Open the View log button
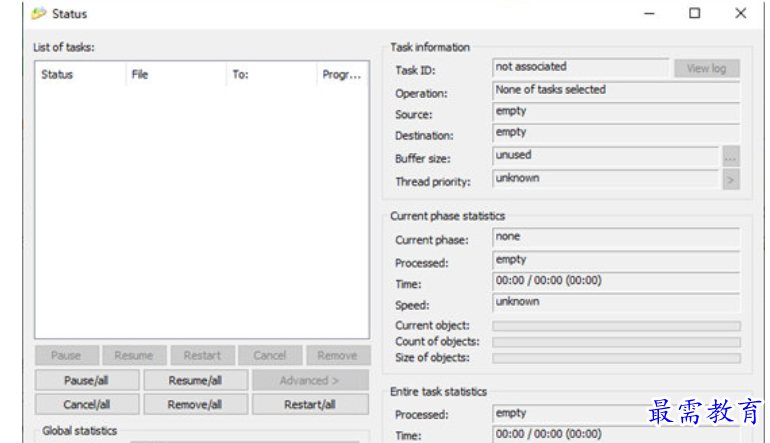 [x=706, y=68]
